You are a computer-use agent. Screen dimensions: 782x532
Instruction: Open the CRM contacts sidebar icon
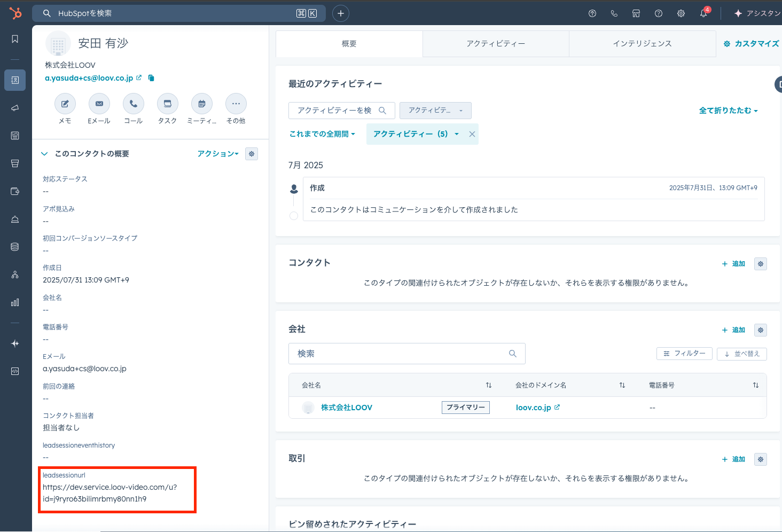15,80
